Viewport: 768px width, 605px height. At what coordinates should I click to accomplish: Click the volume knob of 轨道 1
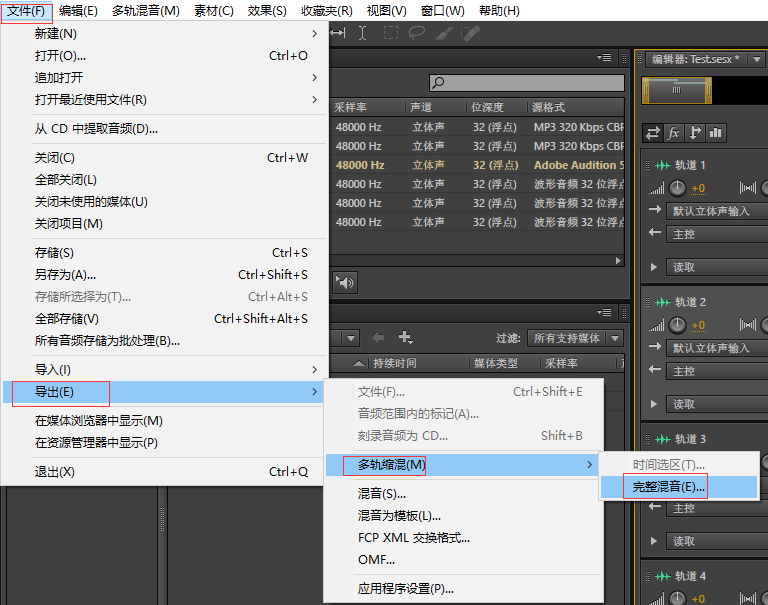(678, 188)
